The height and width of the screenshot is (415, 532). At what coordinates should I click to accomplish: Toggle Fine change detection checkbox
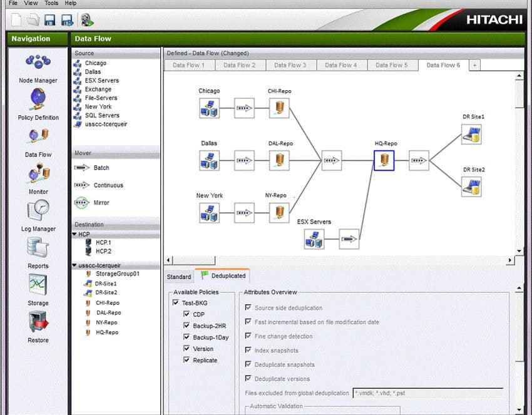(248, 336)
